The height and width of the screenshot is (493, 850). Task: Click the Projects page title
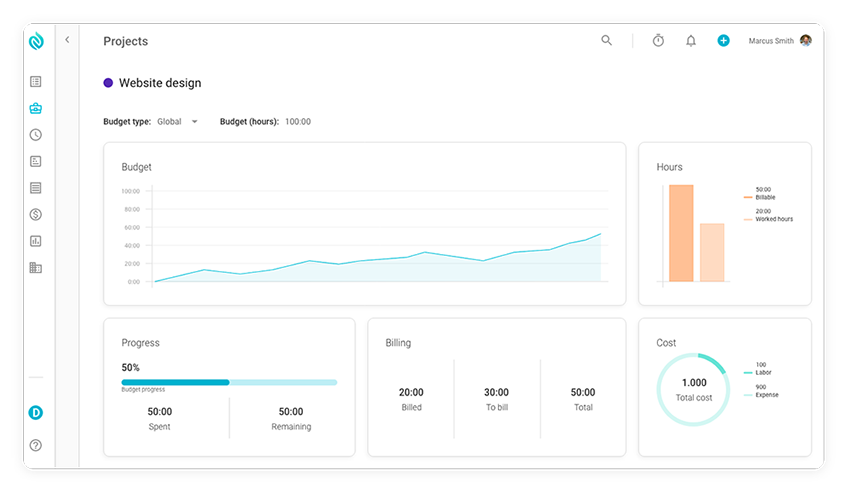point(125,41)
